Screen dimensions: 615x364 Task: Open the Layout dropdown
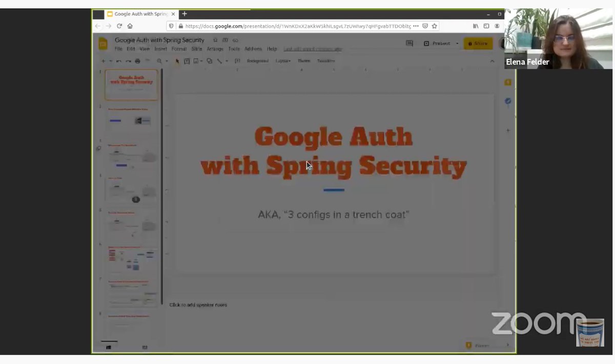click(x=283, y=61)
